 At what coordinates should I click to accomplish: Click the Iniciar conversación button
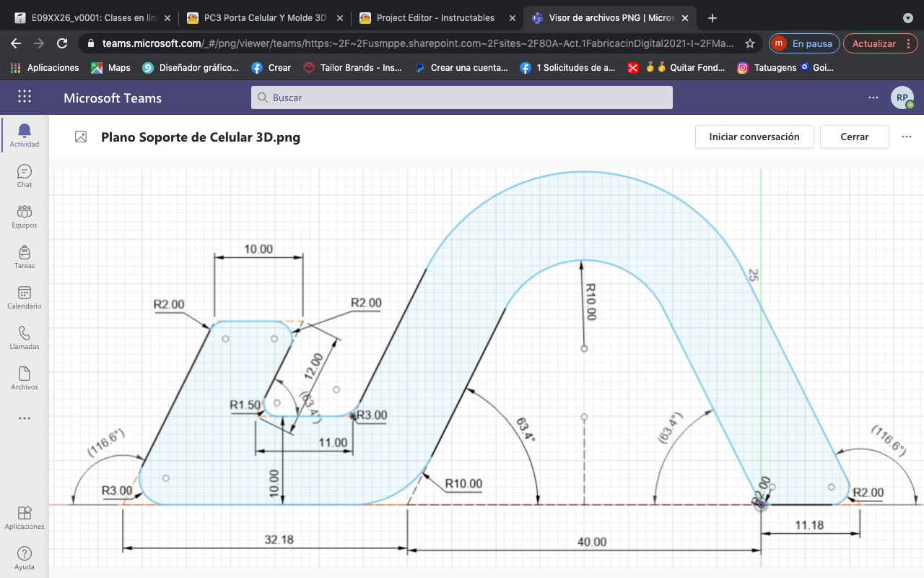pyautogui.click(x=754, y=137)
